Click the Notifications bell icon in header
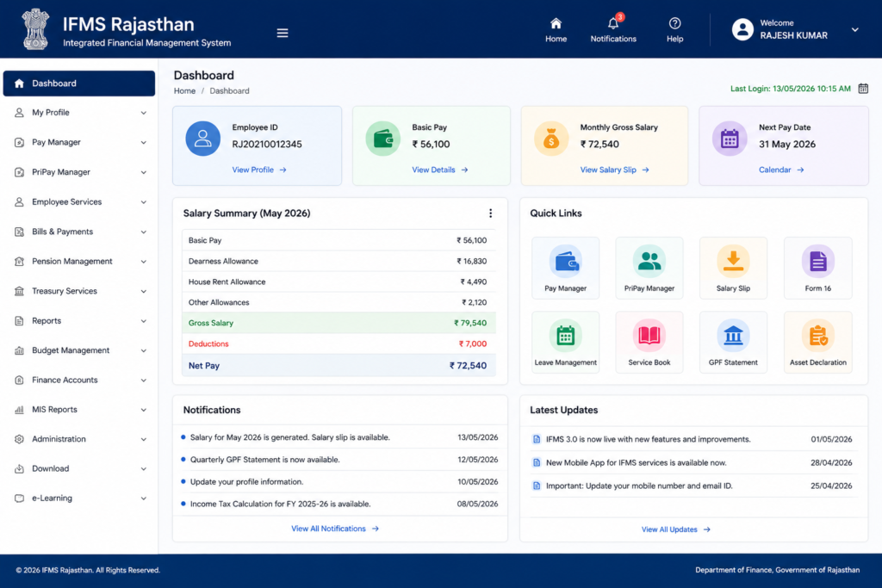This screenshot has width=882, height=588. 613,23
